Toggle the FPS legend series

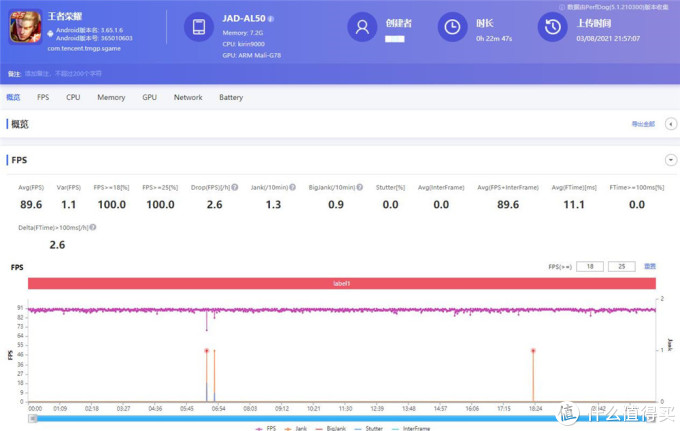click(x=266, y=428)
